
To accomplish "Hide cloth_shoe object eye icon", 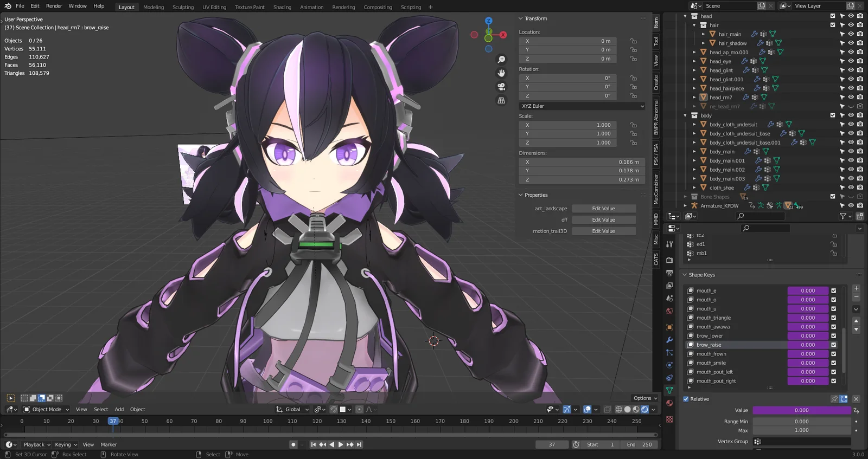I will [851, 188].
